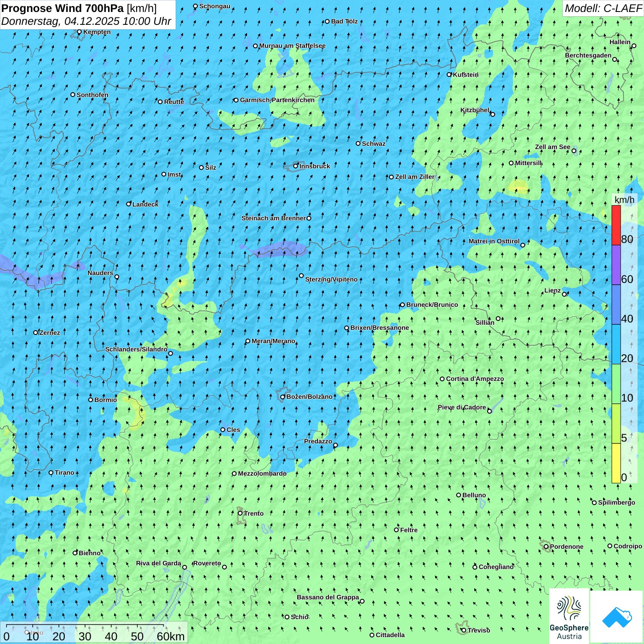
Task: Click the 'Garmisch-Partenkirchen' label
Action: click(277, 100)
